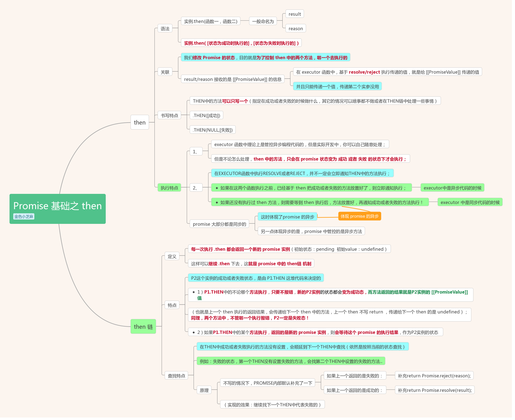Select the '.THEN([成功])' node

click(x=206, y=115)
